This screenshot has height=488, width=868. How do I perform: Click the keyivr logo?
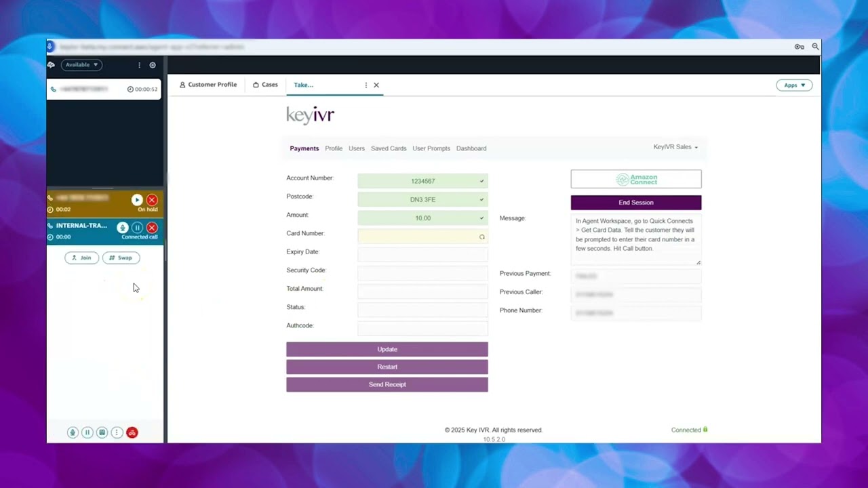coord(311,115)
